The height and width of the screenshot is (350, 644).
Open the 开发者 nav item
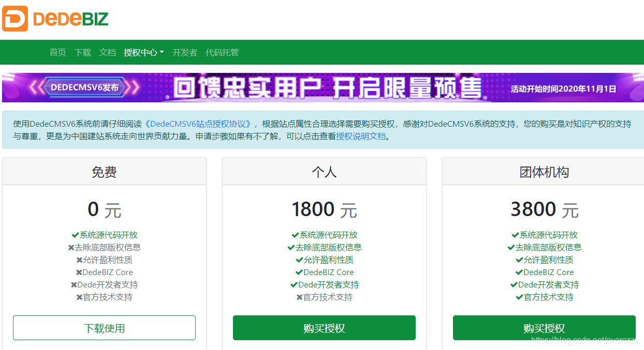tap(185, 52)
